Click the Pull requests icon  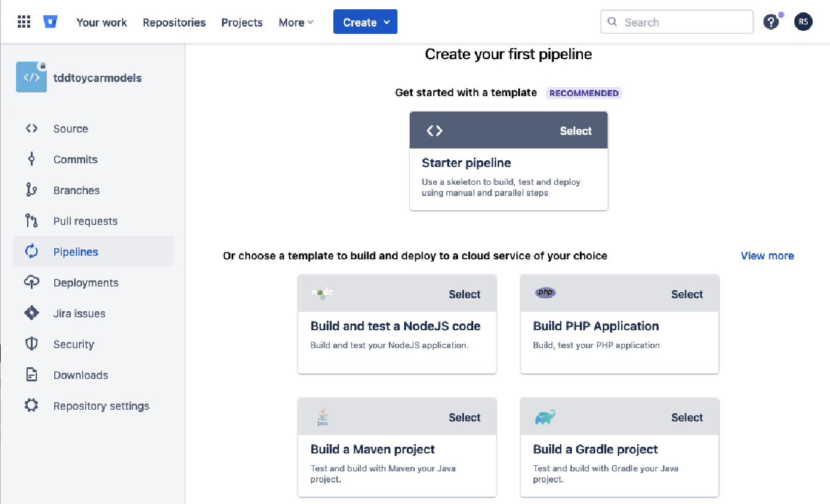tap(31, 221)
